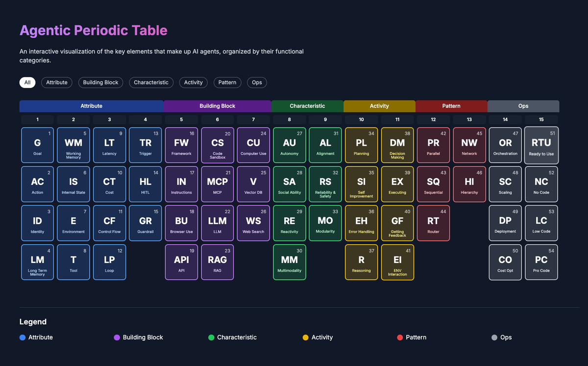Select the Goal element tile
The image size is (588, 366).
click(37, 145)
